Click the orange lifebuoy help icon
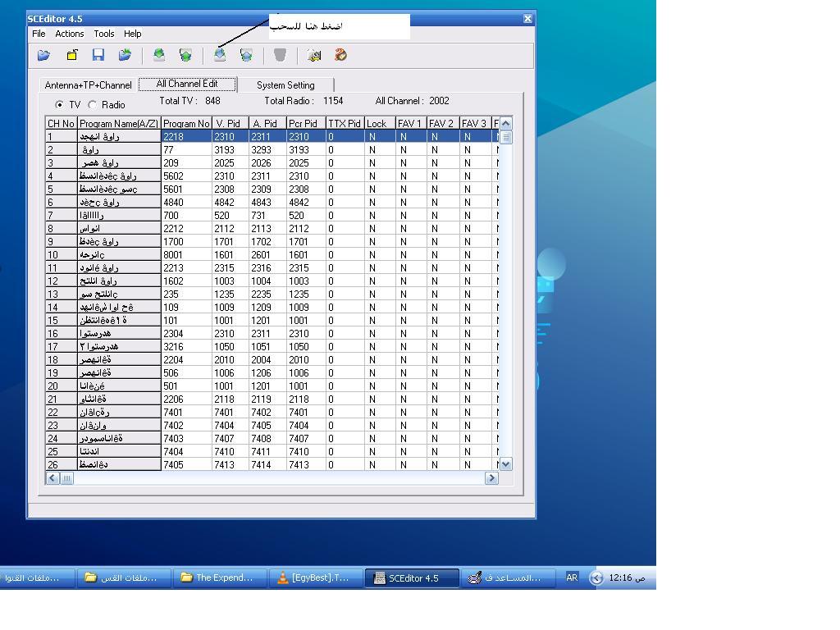Image resolution: width=840 pixels, height=630 pixels. click(340, 55)
